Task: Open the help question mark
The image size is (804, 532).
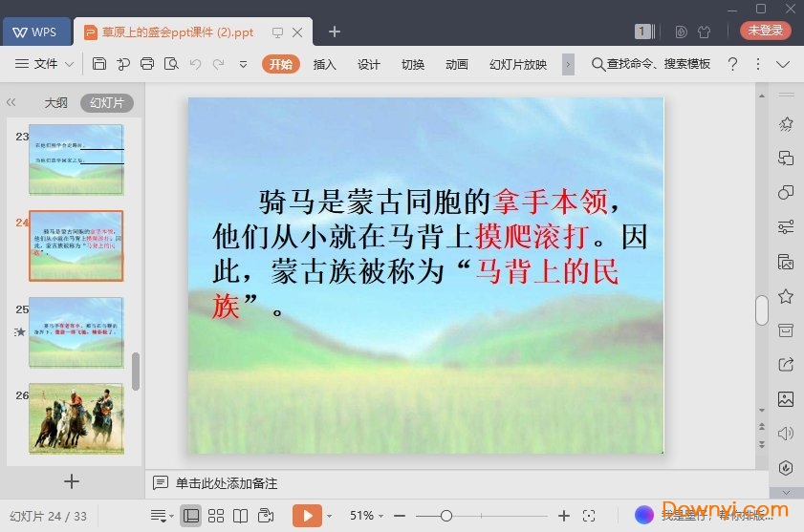Action: click(x=732, y=64)
